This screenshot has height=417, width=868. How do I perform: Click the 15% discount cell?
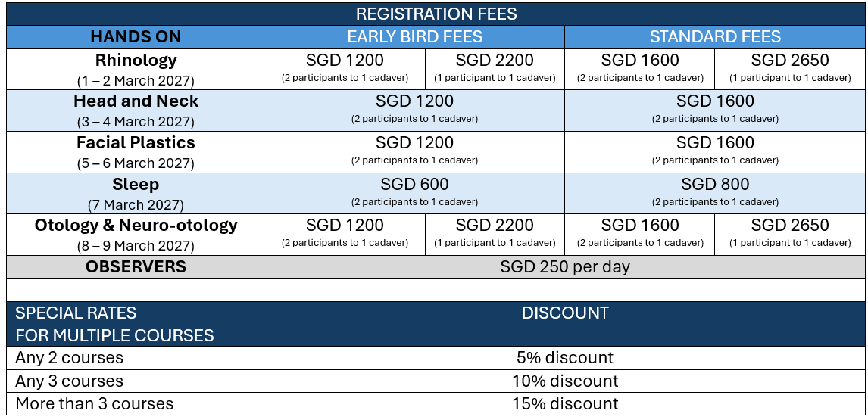[x=565, y=403]
